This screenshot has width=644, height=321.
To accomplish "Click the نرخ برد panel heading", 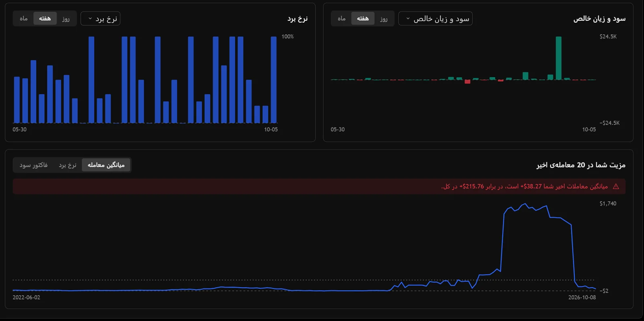I will coord(297,19).
